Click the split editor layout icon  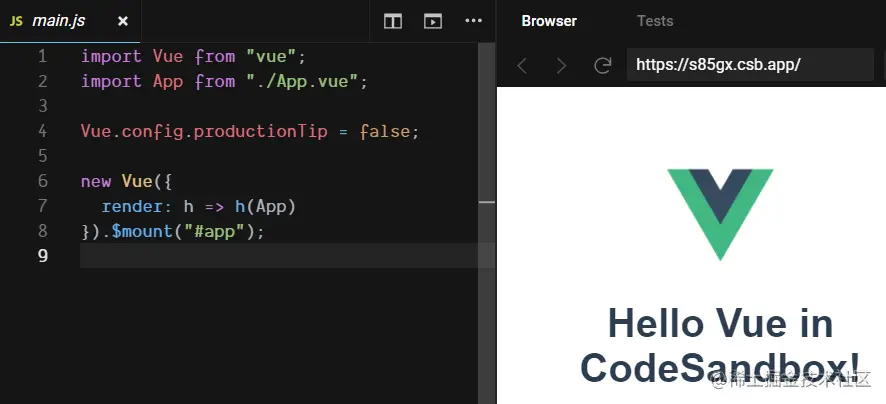coord(393,21)
